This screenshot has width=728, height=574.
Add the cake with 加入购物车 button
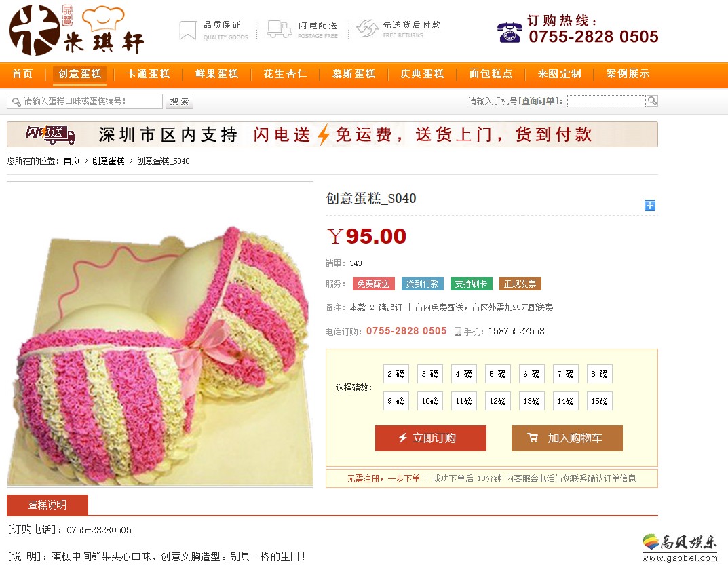coord(567,438)
